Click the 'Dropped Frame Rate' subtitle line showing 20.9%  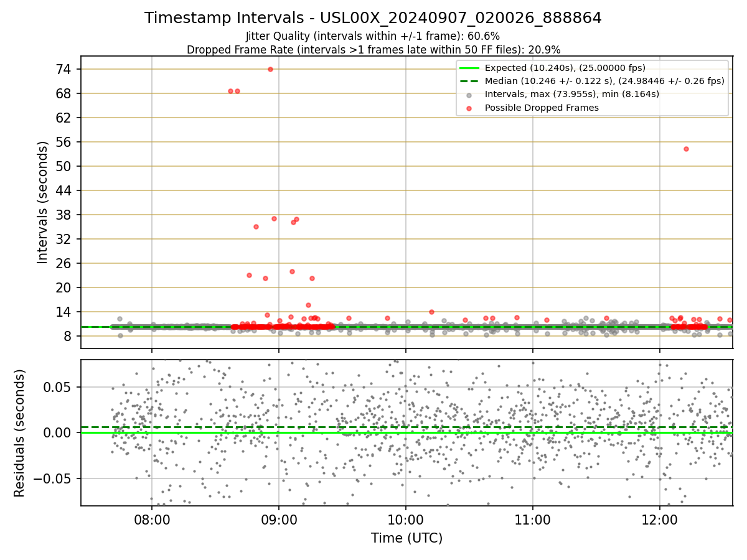coord(374,50)
